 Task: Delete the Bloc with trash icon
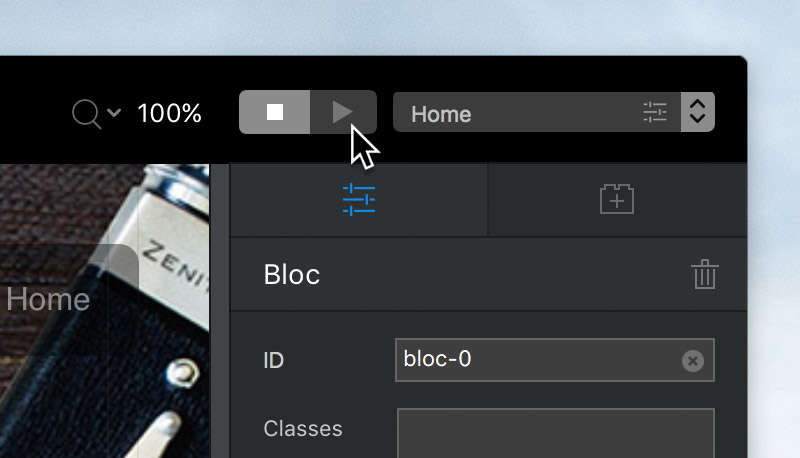(x=705, y=274)
